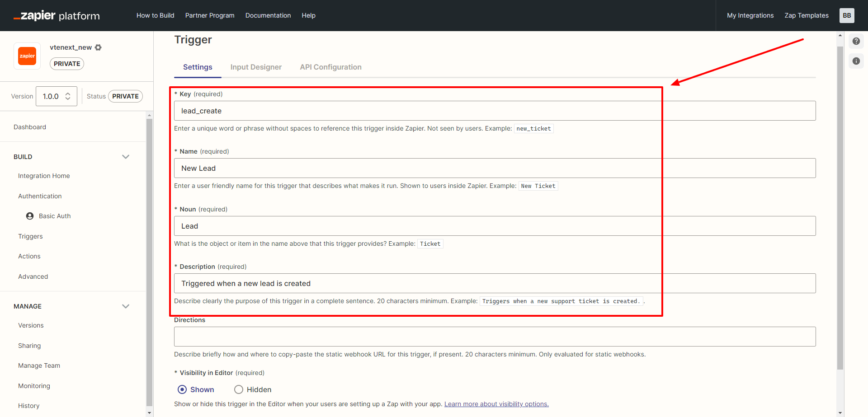Open Partner Program page

[210, 15]
